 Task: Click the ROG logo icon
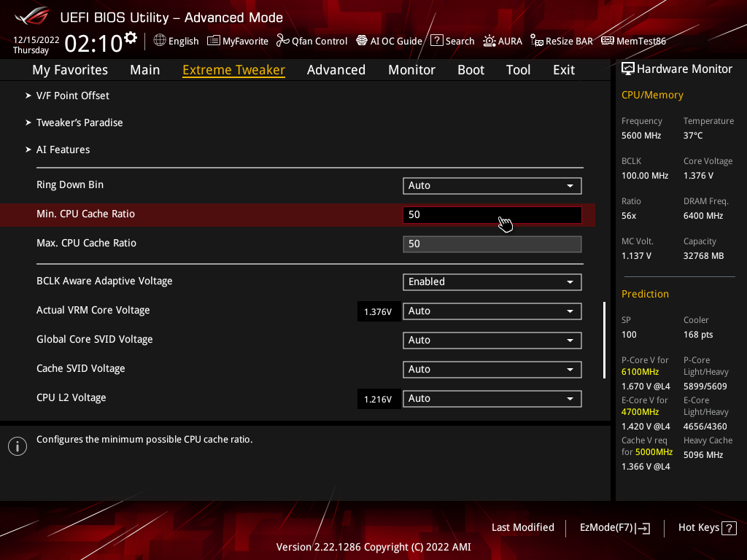[32, 17]
